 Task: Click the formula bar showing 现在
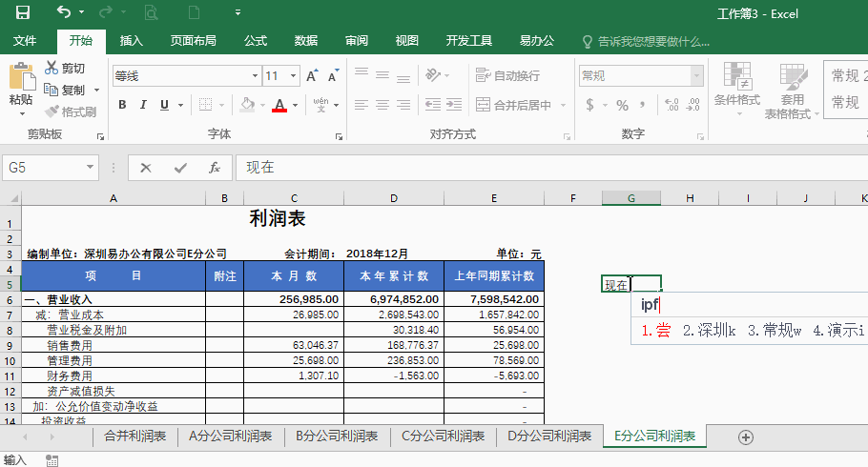[x=552, y=168]
